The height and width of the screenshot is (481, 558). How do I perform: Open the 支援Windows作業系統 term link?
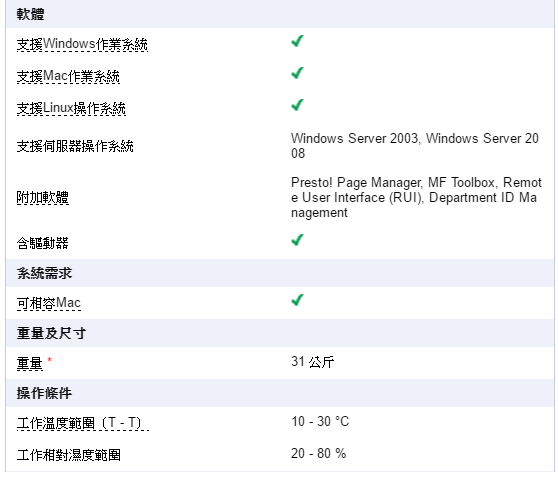pyautogui.click(x=82, y=44)
